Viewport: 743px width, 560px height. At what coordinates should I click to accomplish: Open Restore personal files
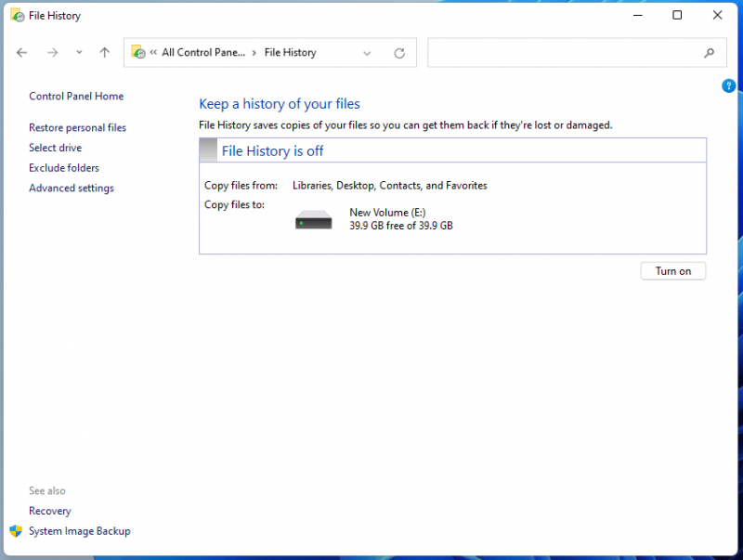[77, 127]
